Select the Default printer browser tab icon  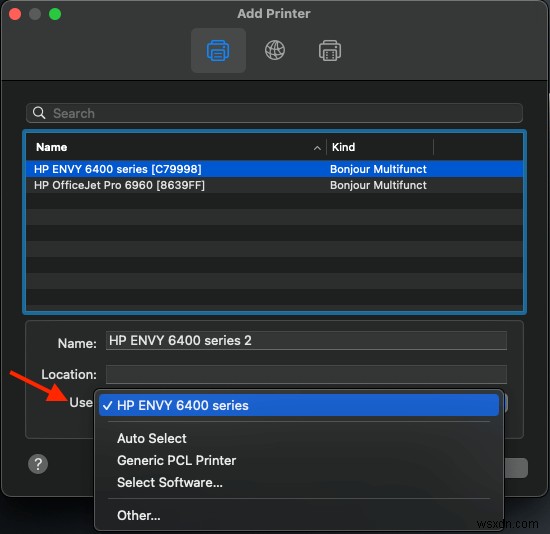click(x=218, y=51)
